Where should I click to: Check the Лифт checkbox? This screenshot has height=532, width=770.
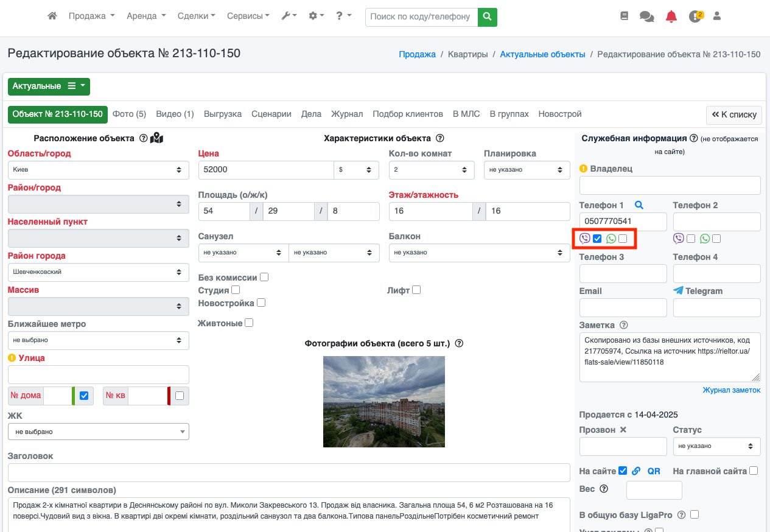tap(416, 290)
